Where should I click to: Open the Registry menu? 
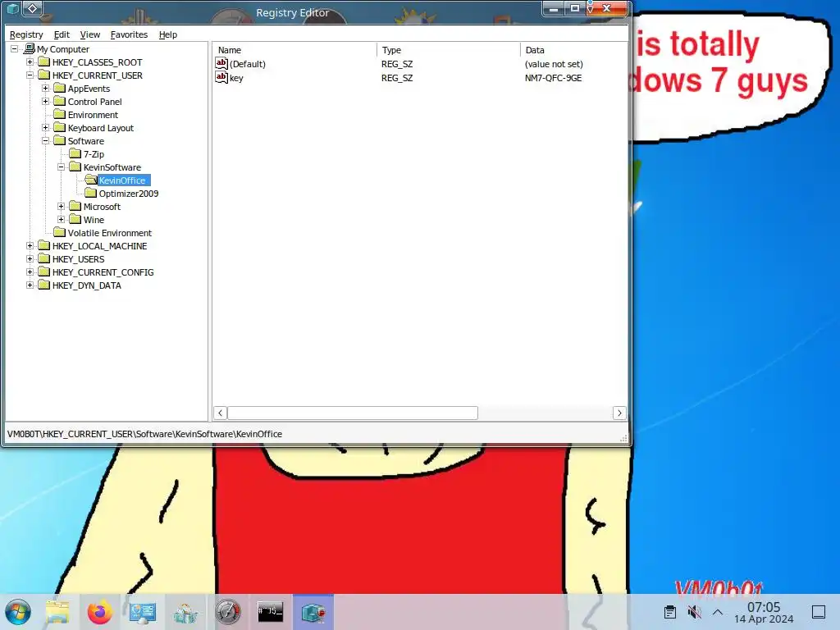[26, 34]
